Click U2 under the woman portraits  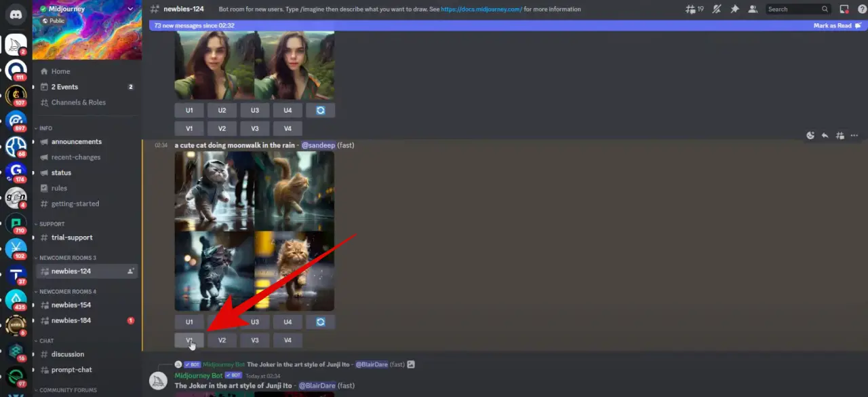(222, 110)
